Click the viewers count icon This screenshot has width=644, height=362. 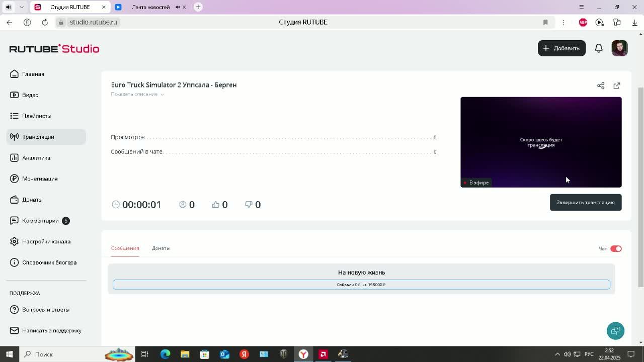[183, 204]
